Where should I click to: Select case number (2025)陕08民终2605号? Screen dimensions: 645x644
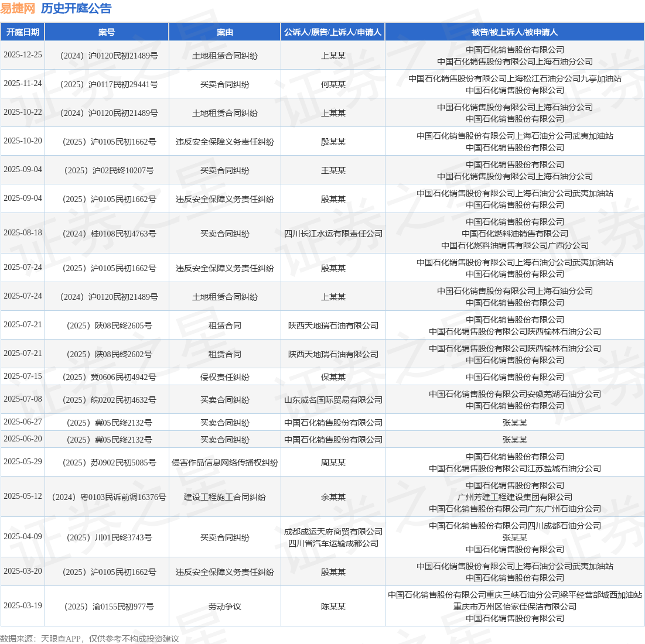pyautogui.click(x=108, y=326)
